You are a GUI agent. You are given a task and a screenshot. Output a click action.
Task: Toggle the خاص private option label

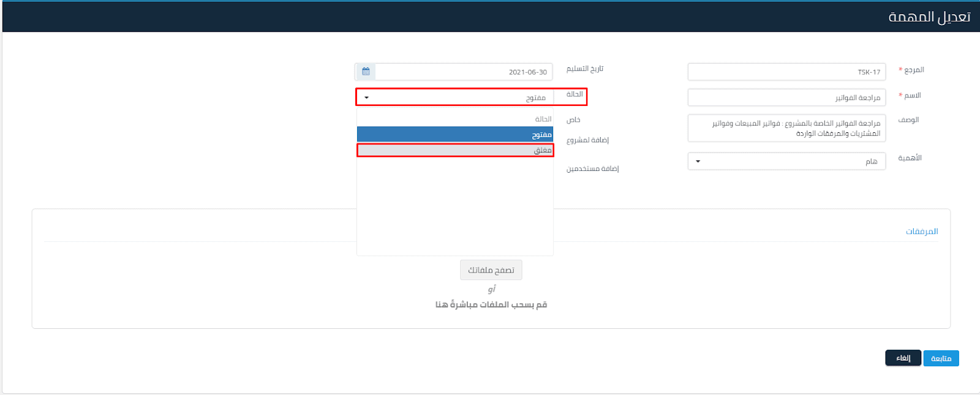[573, 119]
